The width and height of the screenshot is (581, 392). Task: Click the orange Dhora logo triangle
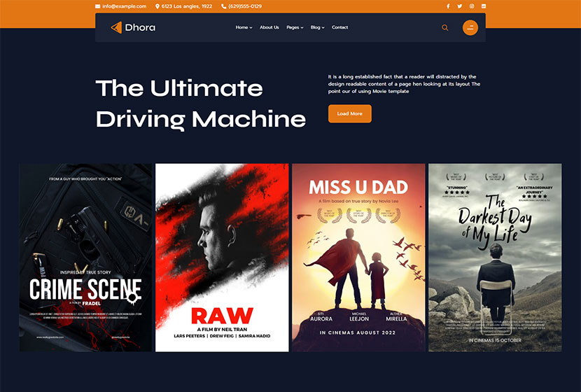(x=116, y=27)
